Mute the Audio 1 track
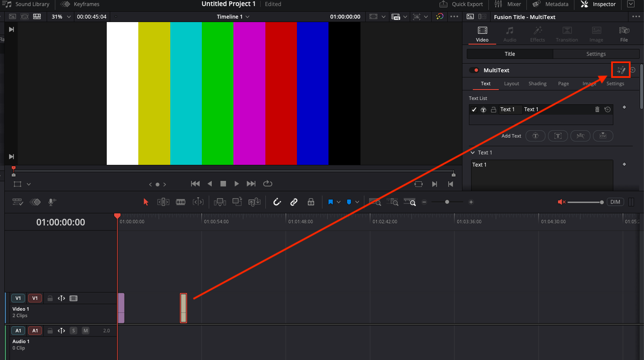Screen dimensions: 644x360 pyautogui.click(x=86, y=331)
